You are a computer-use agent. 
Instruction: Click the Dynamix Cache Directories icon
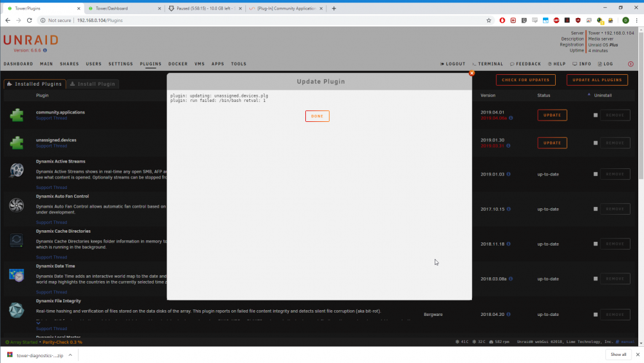click(x=17, y=240)
